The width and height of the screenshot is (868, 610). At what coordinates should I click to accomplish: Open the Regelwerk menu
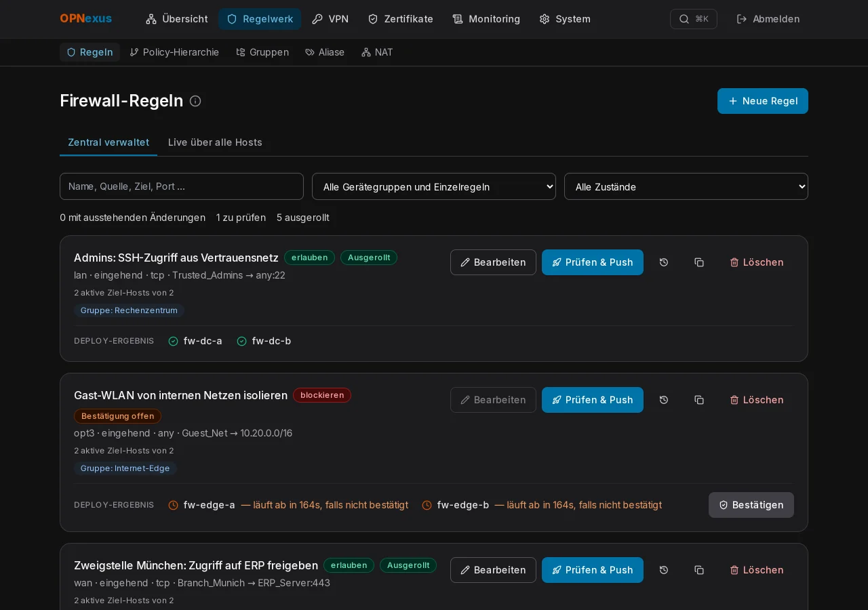(260, 19)
